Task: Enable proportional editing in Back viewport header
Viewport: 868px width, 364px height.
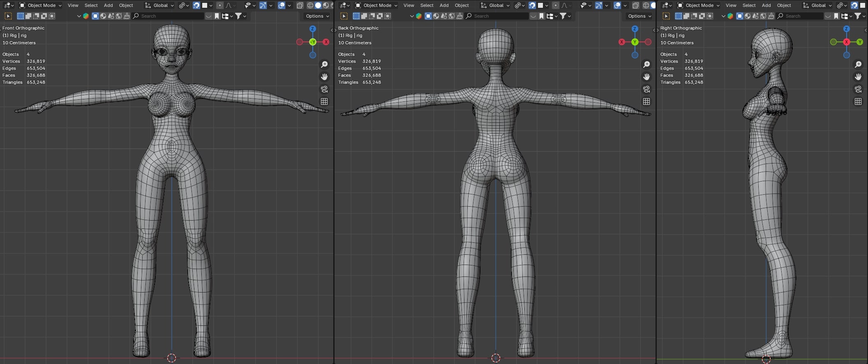Action: (555, 5)
